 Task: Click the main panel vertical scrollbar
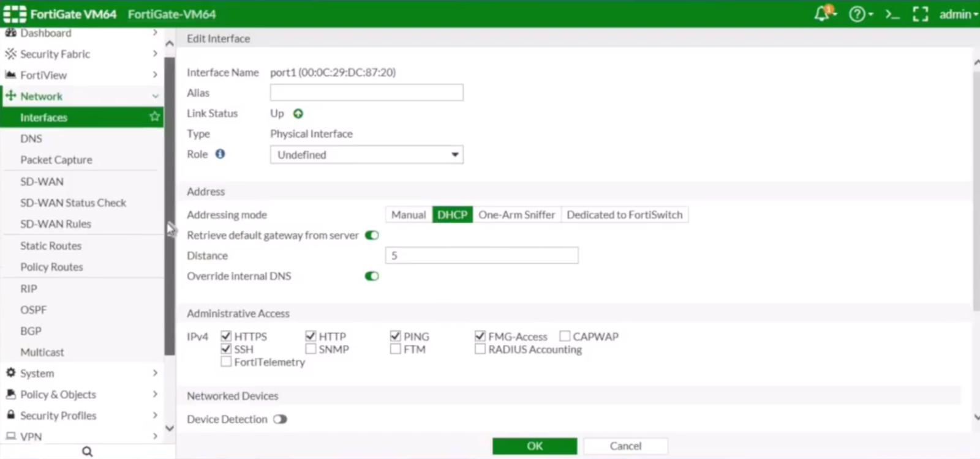click(x=976, y=192)
